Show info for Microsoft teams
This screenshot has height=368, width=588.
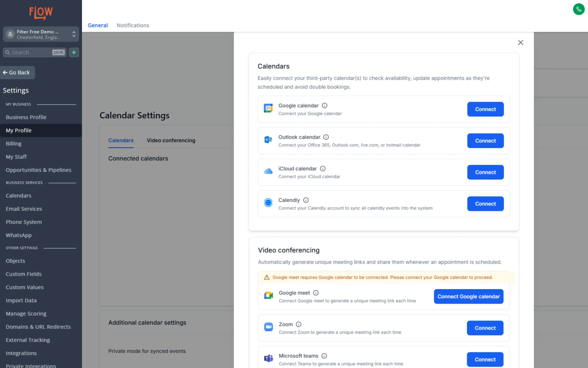(324, 356)
